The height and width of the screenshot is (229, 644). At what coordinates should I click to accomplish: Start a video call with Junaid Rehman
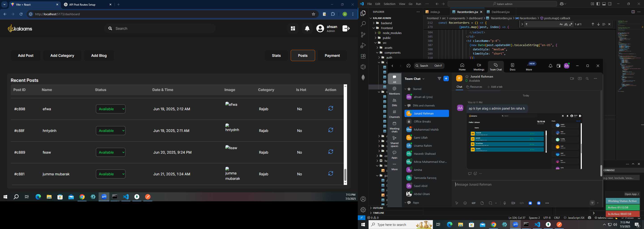coord(572,79)
